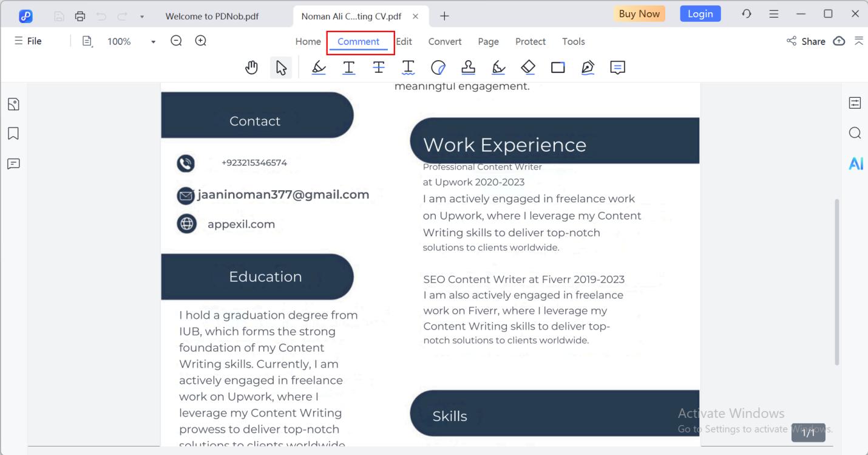Click the Share button
This screenshot has height=455, width=868.
pyautogui.click(x=806, y=41)
